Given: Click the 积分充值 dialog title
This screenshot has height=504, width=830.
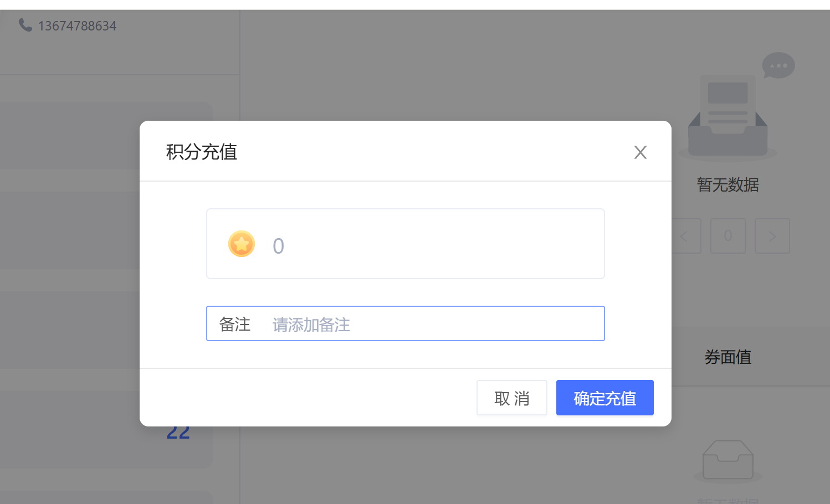Looking at the screenshot, I should pos(202,152).
